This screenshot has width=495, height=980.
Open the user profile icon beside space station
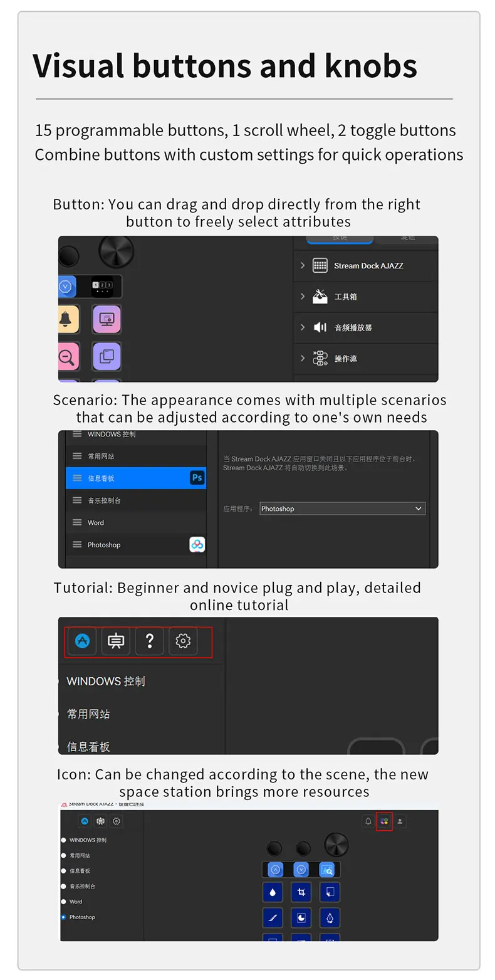tap(400, 821)
